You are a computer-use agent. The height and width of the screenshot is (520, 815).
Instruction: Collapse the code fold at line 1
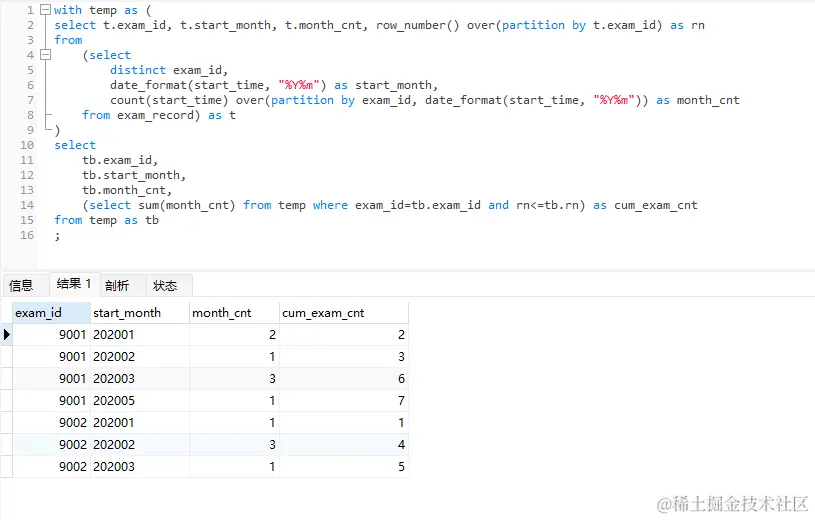45,10
